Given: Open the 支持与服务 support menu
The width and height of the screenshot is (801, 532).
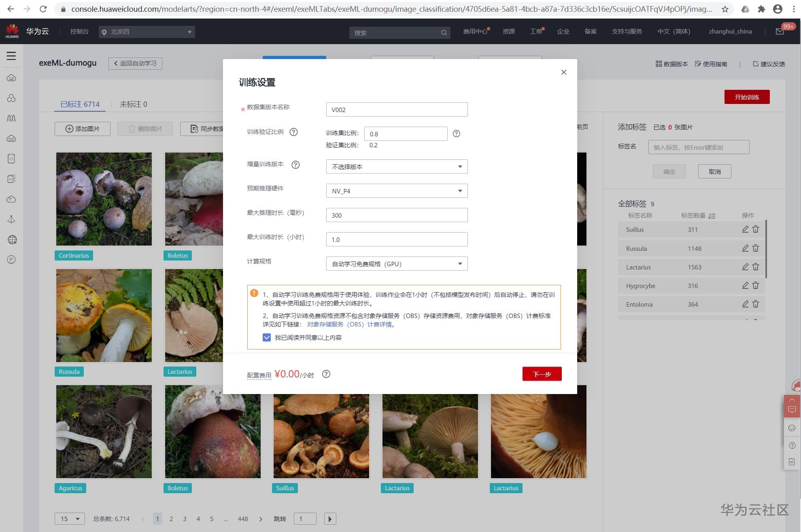Looking at the screenshot, I should (x=627, y=32).
